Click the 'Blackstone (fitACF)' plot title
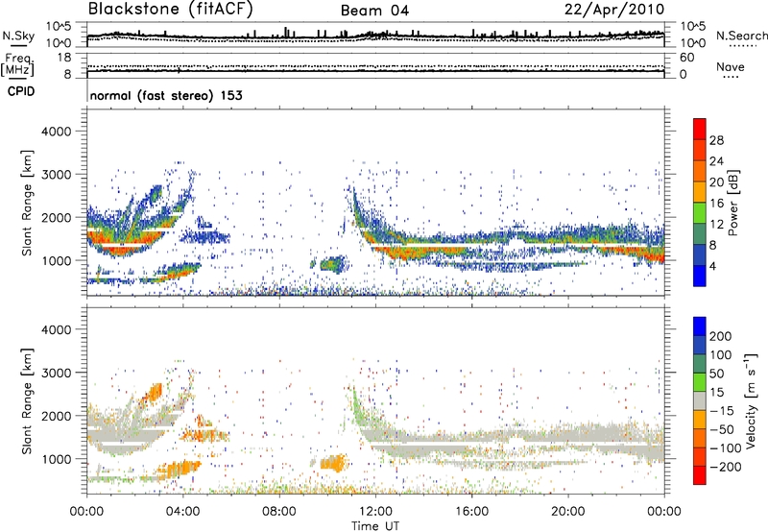 pos(170,10)
